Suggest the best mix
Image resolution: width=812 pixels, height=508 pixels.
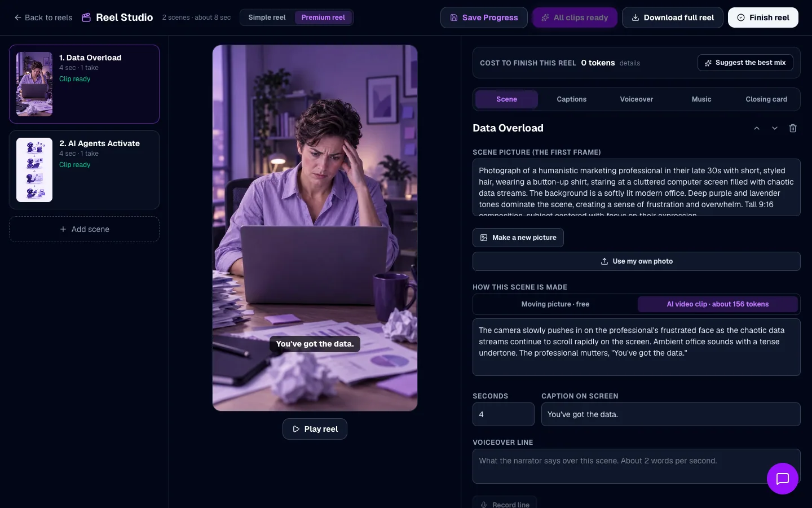[x=745, y=63]
